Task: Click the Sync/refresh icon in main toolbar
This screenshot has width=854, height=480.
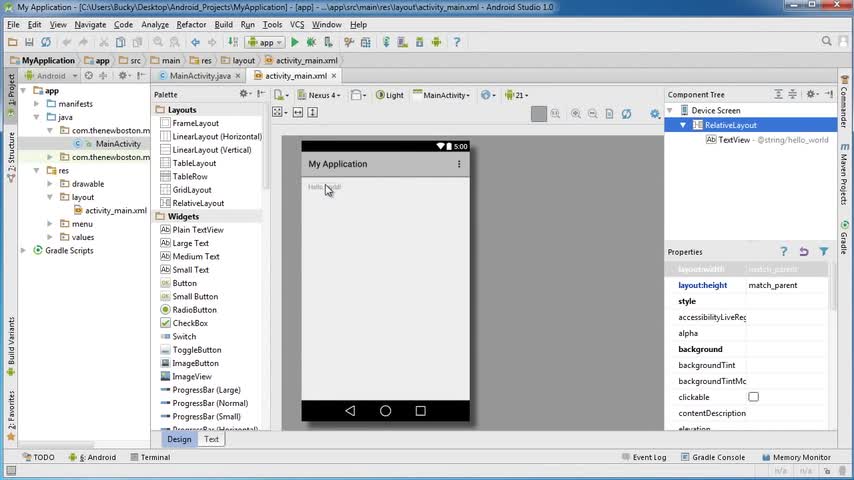Action: click(x=46, y=42)
